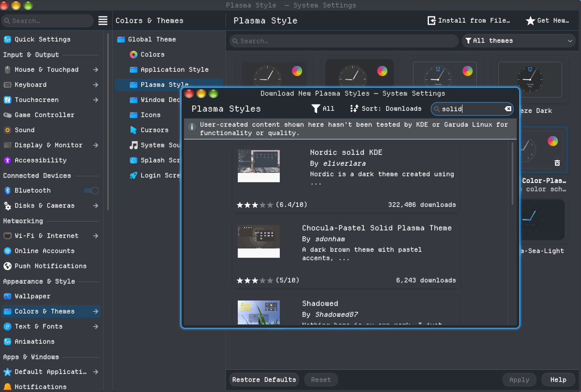Open the 'All themes' filter dropdown
The image size is (581, 392).
point(518,41)
